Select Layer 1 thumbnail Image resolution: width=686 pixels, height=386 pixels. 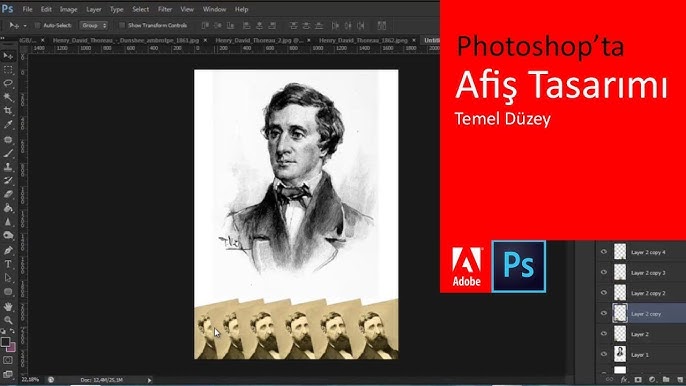click(620, 354)
